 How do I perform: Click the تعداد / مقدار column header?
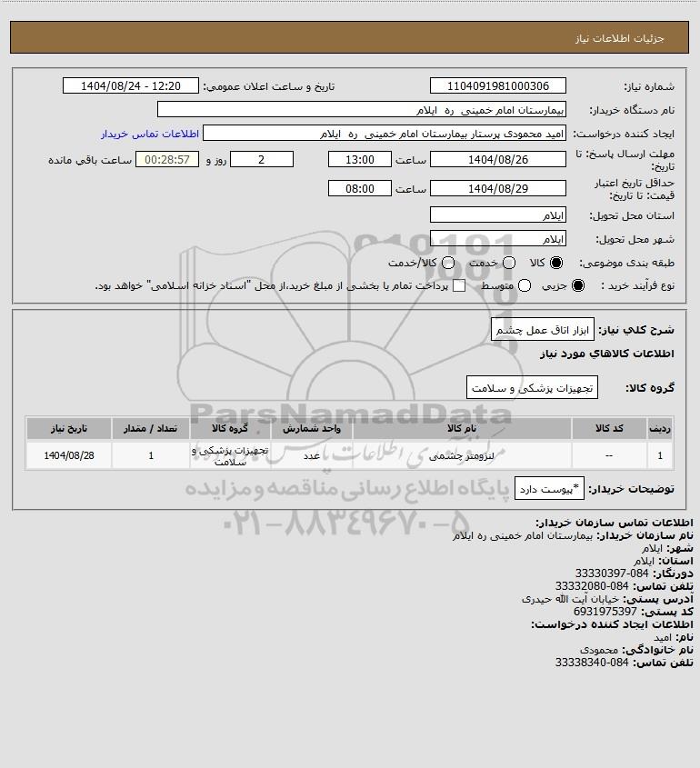click(x=150, y=429)
